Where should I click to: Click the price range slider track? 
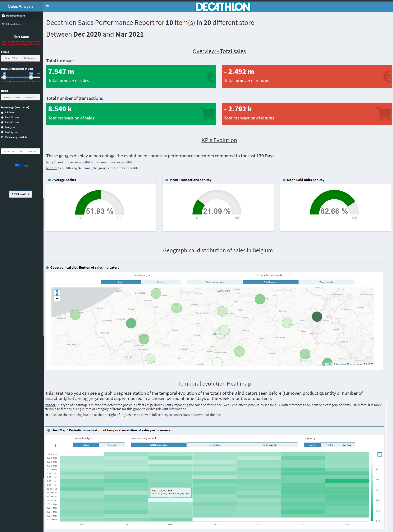[21, 78]
